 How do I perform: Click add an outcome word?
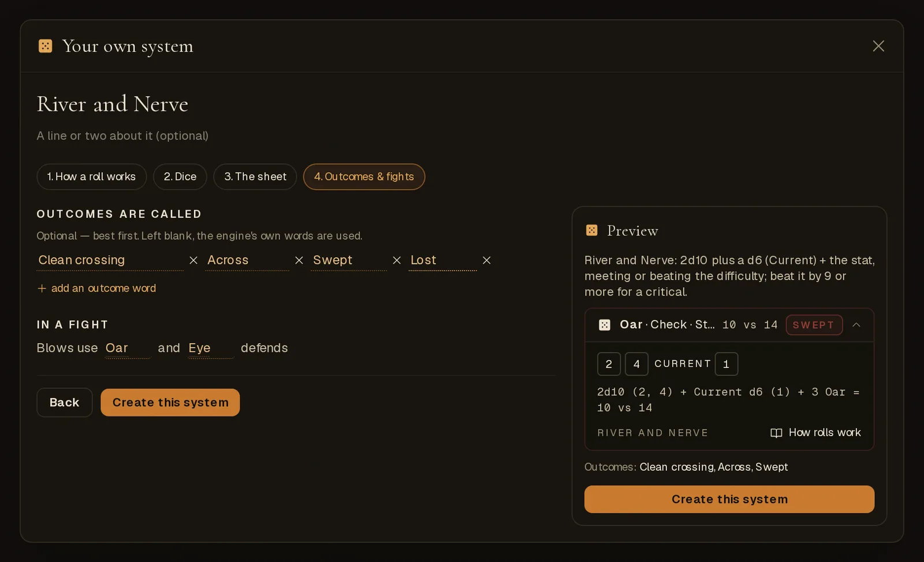tap(96, 288)
